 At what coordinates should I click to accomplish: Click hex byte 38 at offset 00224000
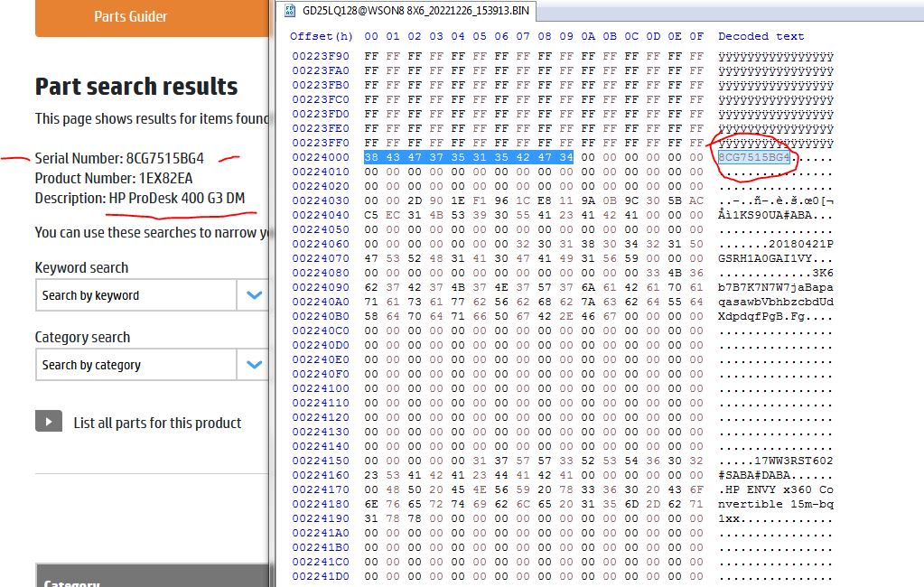pos(371,157)
